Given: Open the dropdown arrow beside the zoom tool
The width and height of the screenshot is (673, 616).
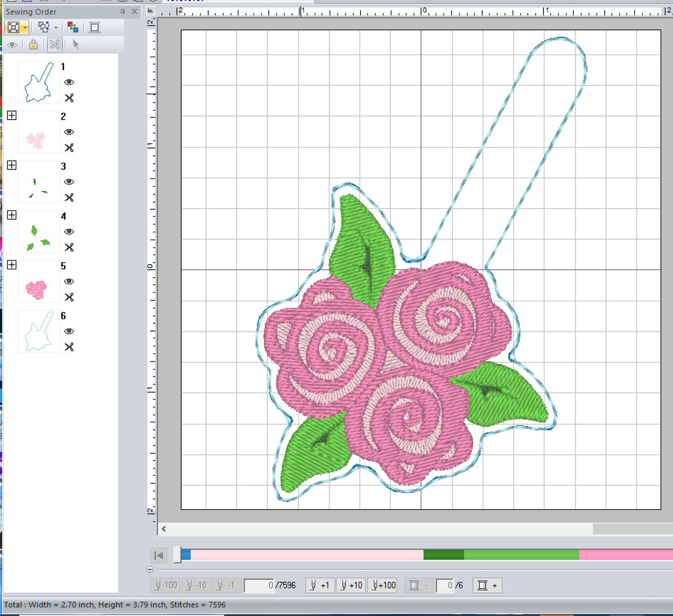Looking at the screenshot, I should pos(25,27).
